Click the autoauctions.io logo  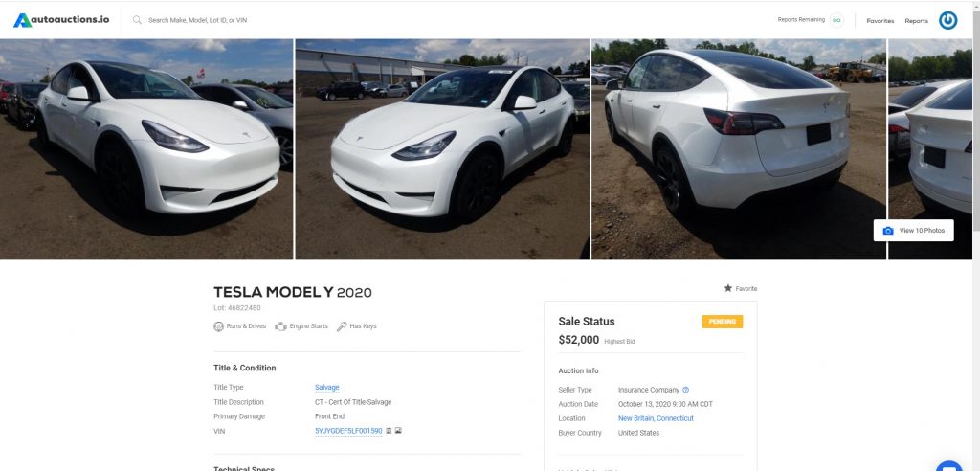click(x=61, y=20)
